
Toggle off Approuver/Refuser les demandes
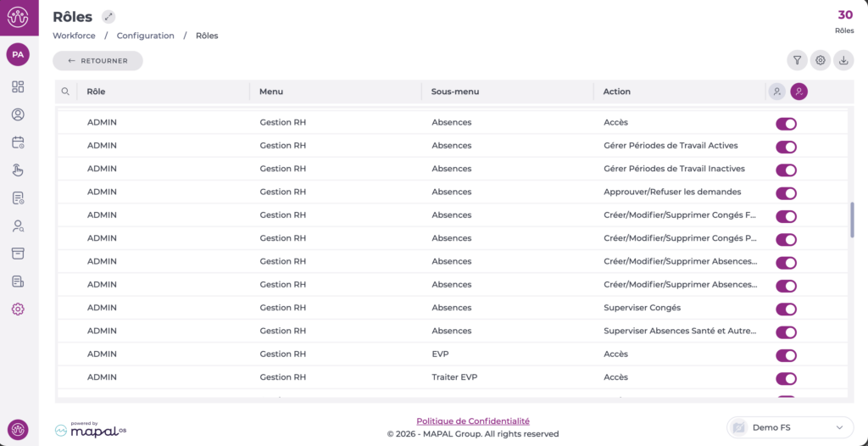tap(786, 193)
